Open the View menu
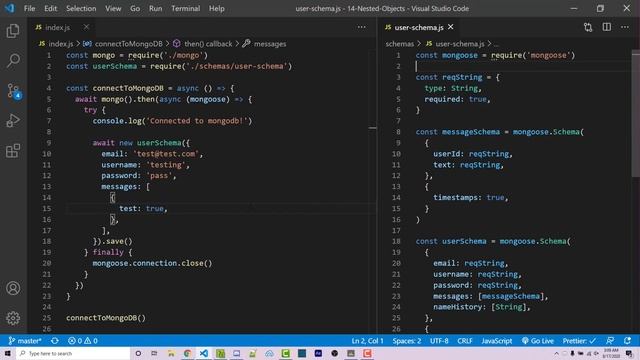 113,8
